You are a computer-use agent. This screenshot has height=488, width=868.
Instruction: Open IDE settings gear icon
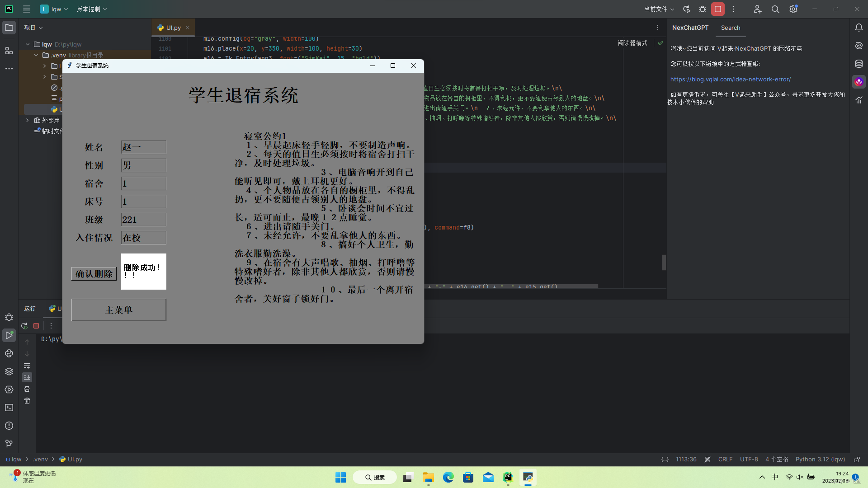[x=793, y=9]
